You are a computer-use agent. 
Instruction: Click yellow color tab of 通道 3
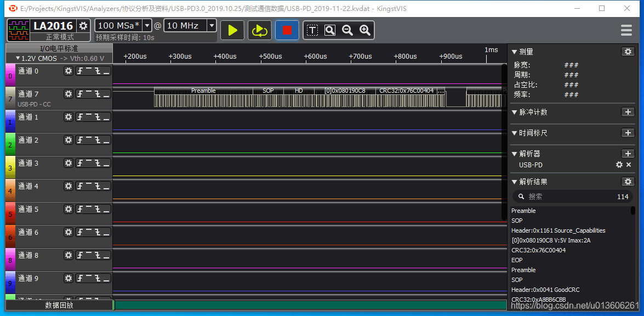tap(10, 167)
